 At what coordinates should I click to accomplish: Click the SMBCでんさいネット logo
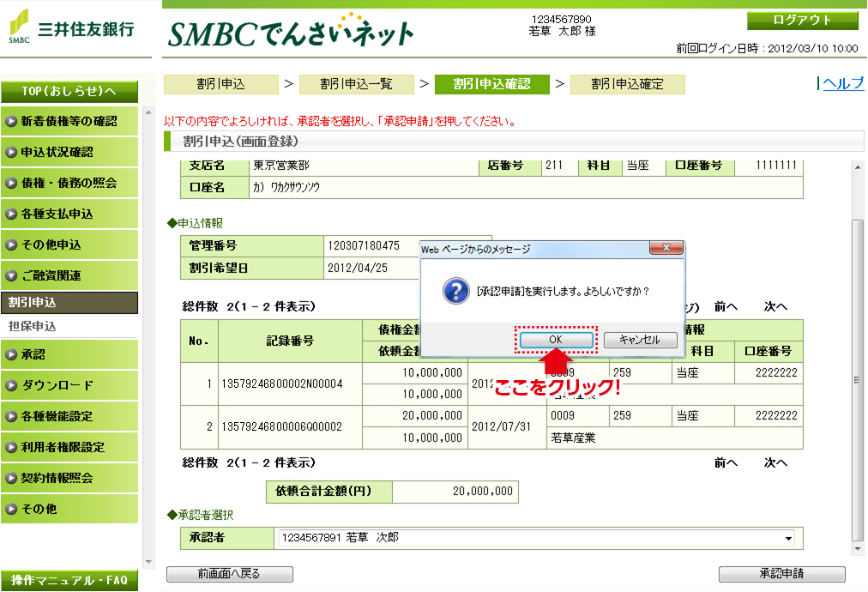(x=291, y=31)
